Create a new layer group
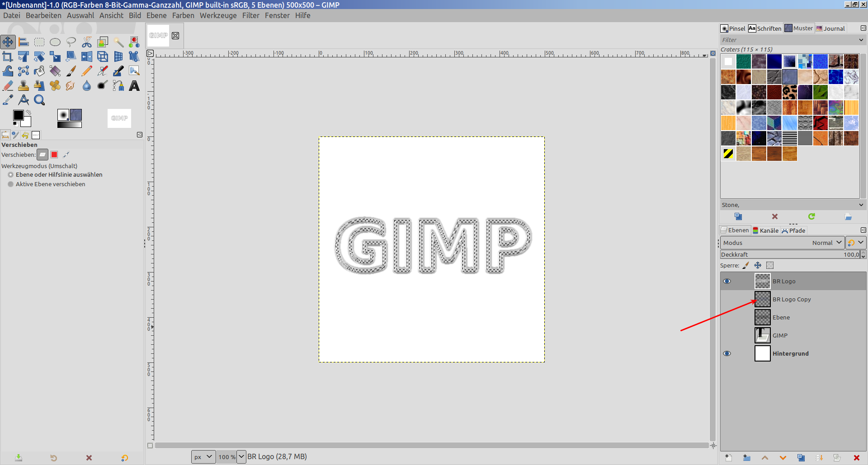Screen dimensions: 868x465 pos(746,458)
